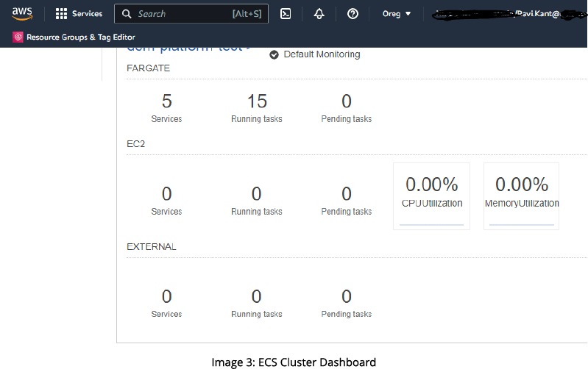Image resolution: width=588 pixels, height=369 pixels.
Task: Click the AWS logo home icon
Action: click(22, 14)
